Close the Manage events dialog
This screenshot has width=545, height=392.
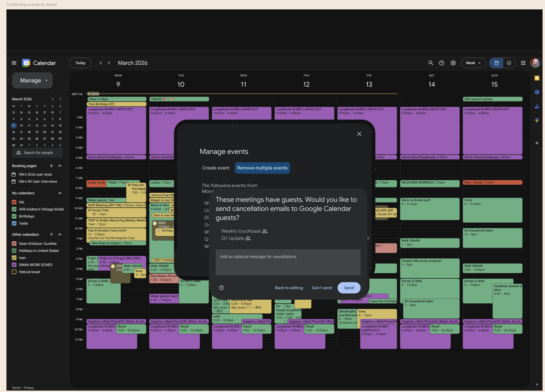pos(359,134)
